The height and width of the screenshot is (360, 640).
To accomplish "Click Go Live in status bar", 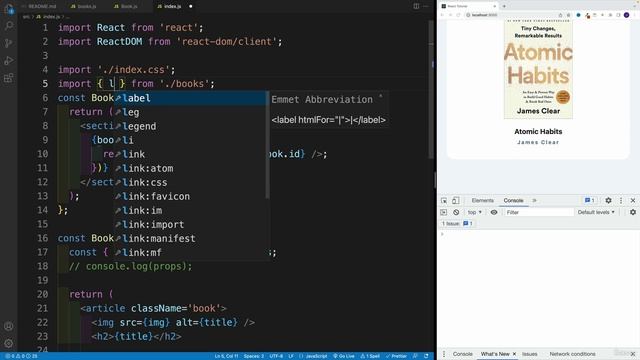I will [x=344, y=356].
